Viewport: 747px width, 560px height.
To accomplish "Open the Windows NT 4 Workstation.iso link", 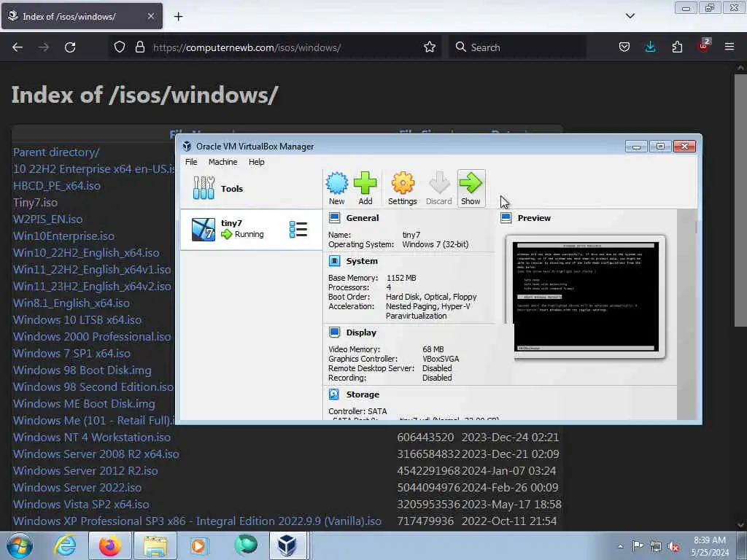I will click(91, 437).
